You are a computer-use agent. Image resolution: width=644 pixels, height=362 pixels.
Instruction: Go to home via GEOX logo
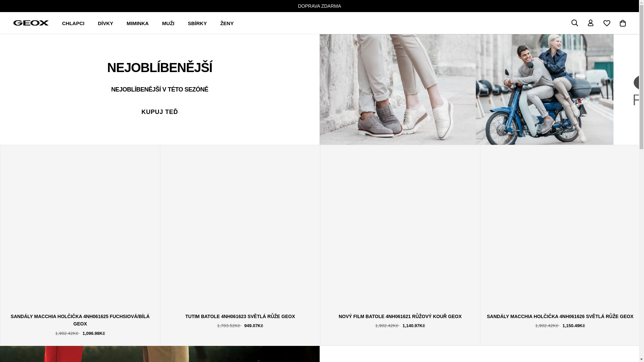pyautogui.click(x=31, y=23)
